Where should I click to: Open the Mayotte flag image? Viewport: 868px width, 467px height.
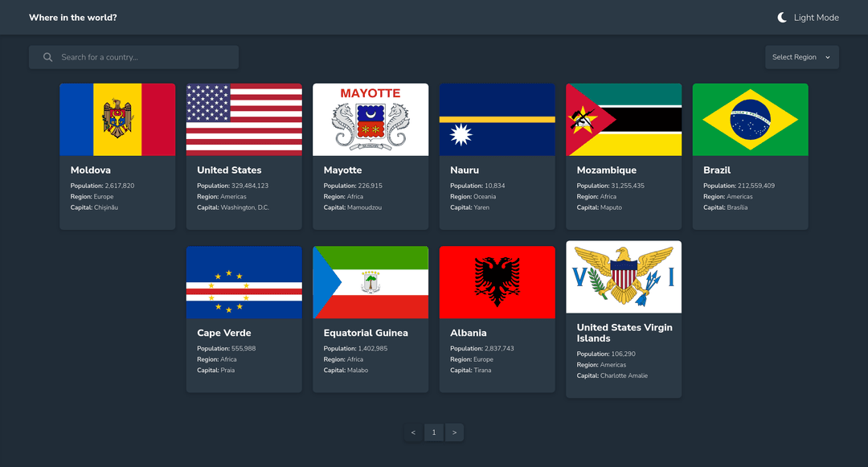pyautogui.click(x=371, y=120)
